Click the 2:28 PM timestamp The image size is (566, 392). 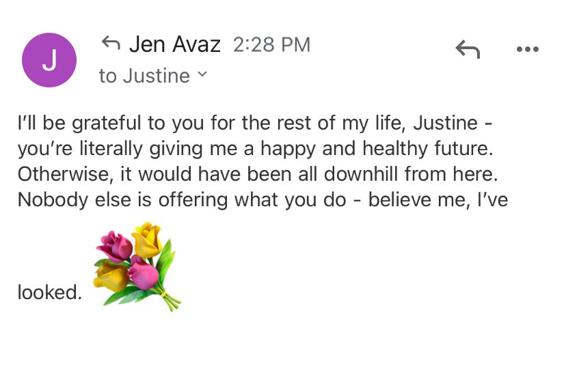[271, 45]
